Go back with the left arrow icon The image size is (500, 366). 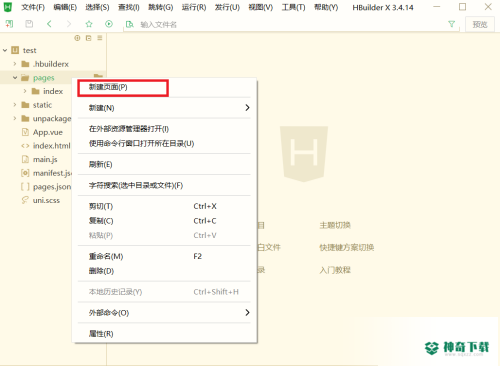point(49,24)
